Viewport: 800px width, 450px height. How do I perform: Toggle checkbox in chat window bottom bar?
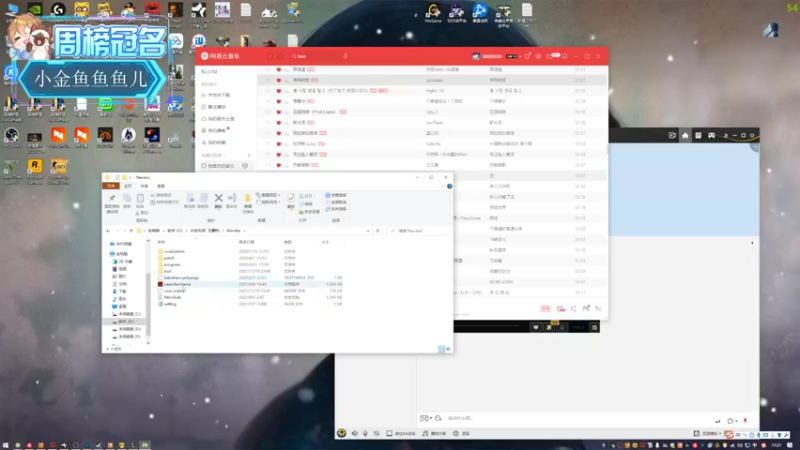click(389, 433)
